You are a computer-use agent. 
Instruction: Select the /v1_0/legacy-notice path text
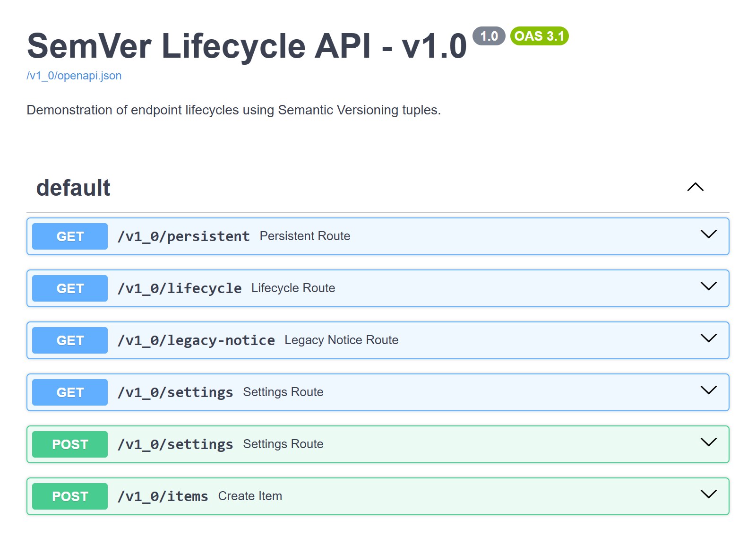pyautogui.click(x=196, y=340)
